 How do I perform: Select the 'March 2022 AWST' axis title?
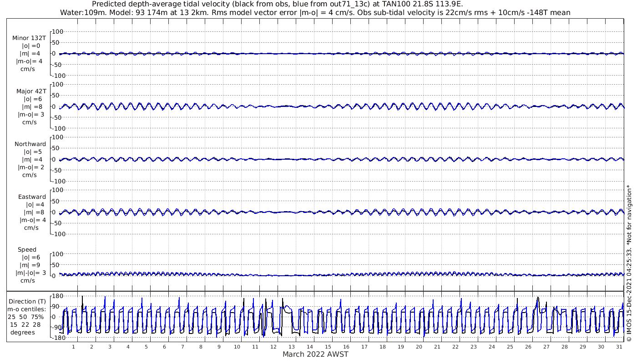tap(315, 354)
